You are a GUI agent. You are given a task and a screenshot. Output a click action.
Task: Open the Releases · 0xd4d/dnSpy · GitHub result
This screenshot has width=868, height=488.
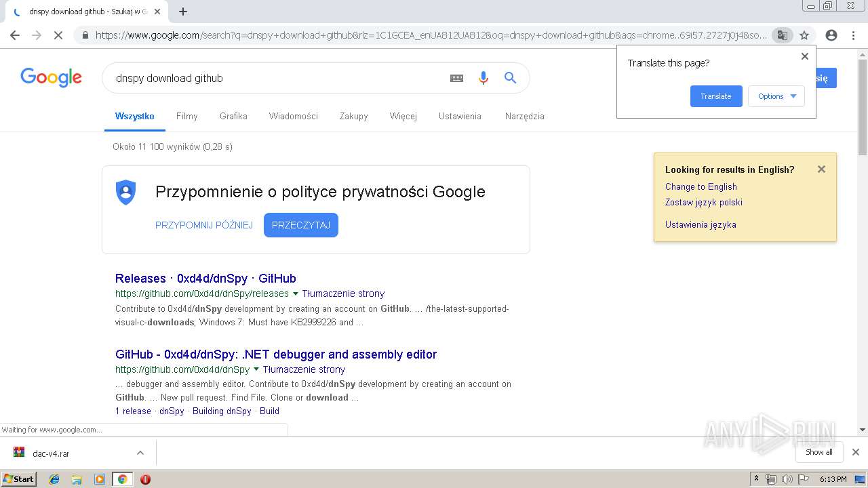click(205, 279)
